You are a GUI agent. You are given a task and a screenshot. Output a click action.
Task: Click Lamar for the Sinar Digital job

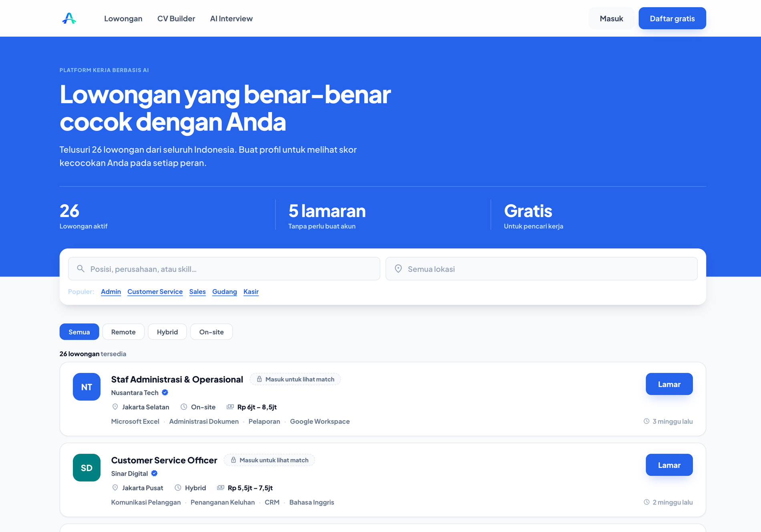[x=669, y=465]
